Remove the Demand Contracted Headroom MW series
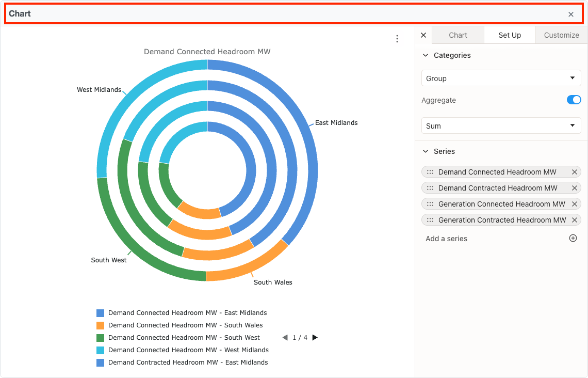588x378 pixels. click(574, 187)
